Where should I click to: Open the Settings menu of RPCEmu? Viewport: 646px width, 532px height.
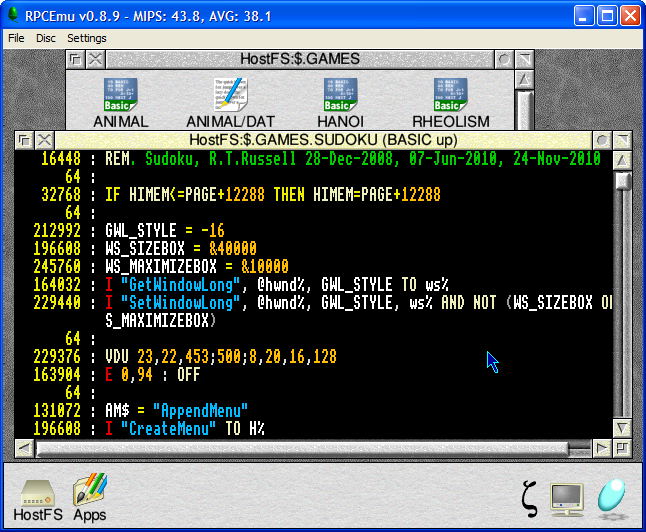point(87,38)
